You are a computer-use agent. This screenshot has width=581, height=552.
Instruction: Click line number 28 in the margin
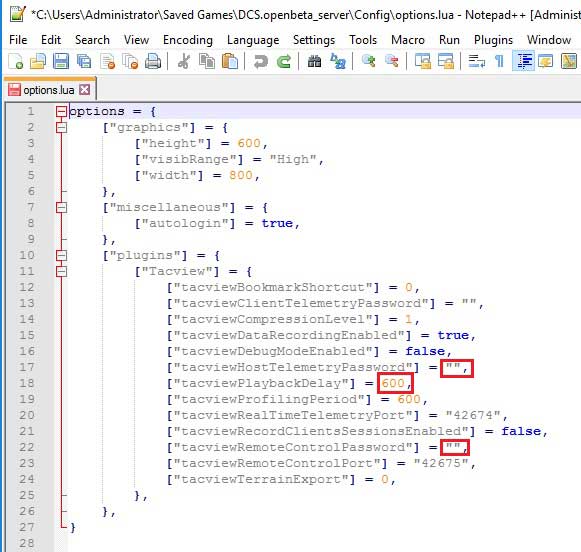pos(27,543)
